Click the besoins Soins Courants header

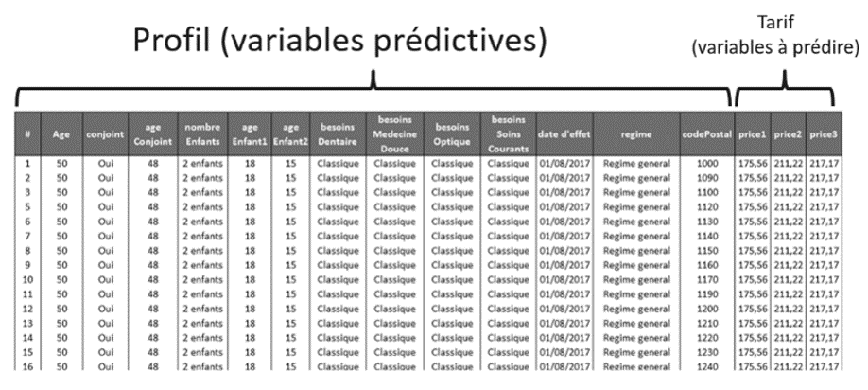pyautogui.click(x=509, y=134)
